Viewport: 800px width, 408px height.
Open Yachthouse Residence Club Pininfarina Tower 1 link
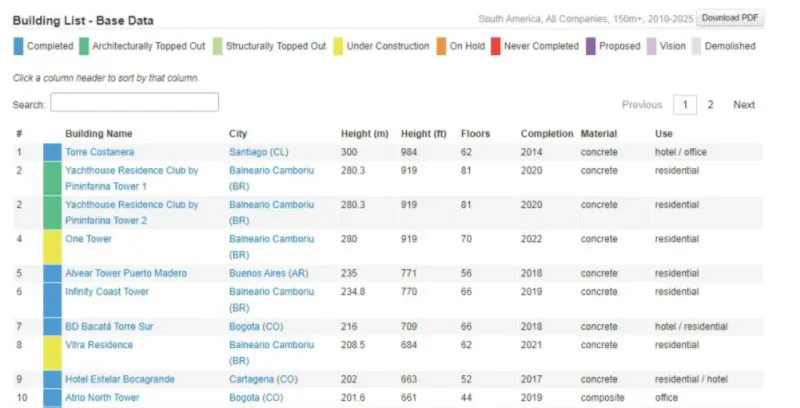click(x=132, y=178)
